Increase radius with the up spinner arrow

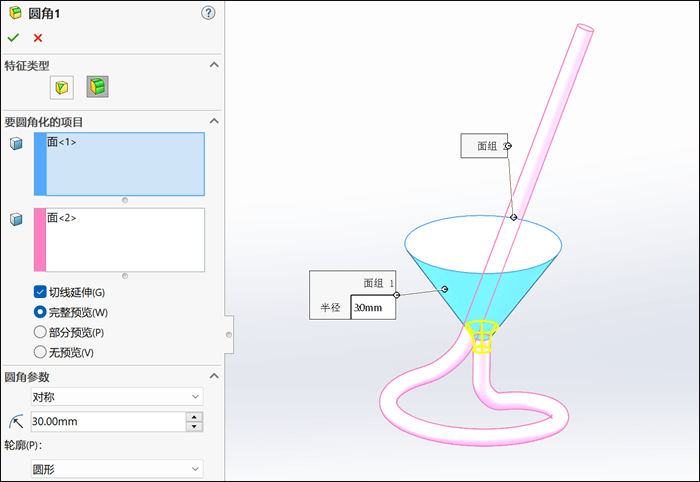click(194, 417)
